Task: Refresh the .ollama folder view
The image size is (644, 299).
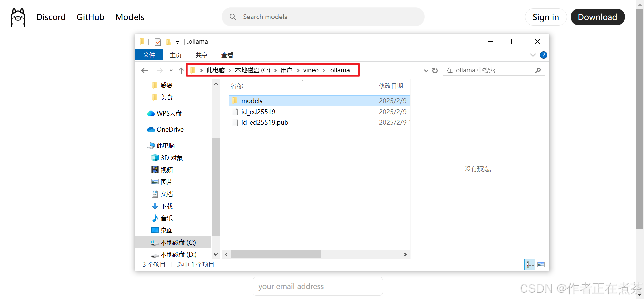Action: [x=435, y=70]
